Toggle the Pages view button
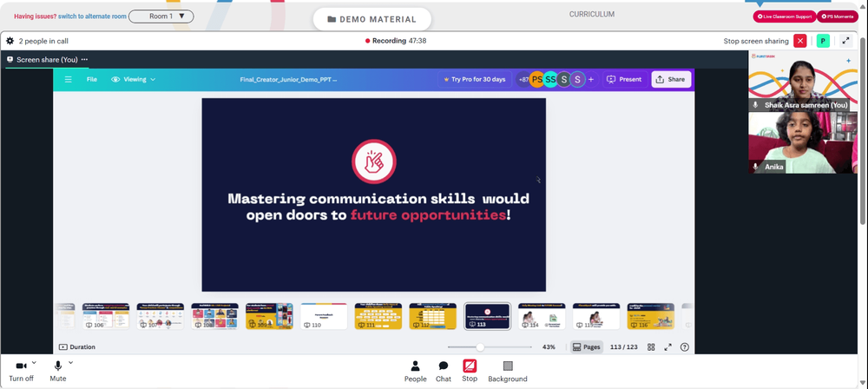Viewport: 868px width, 389px height. (x=586, y=346)
